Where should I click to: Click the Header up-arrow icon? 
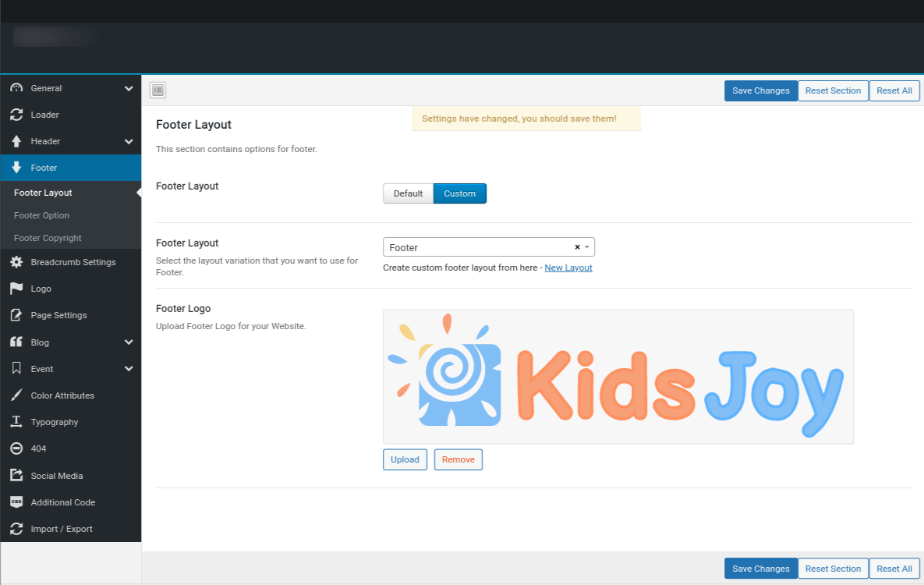[16, 141]
